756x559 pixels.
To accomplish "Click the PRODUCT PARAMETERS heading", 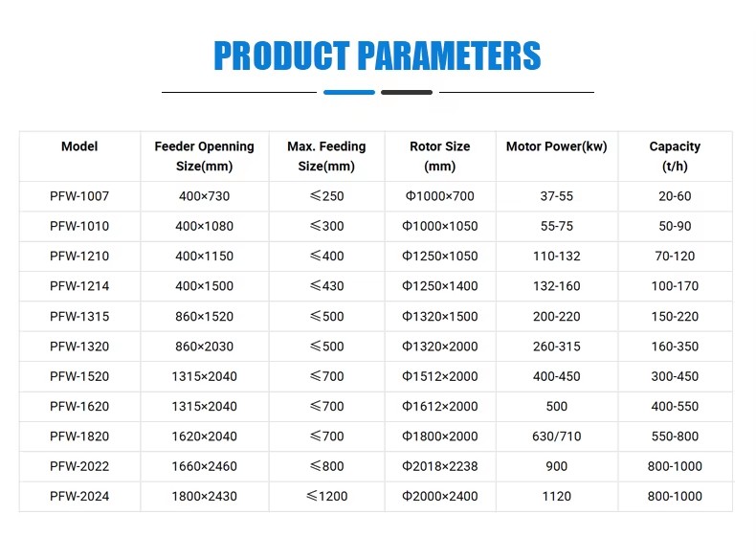I will 377,56.
